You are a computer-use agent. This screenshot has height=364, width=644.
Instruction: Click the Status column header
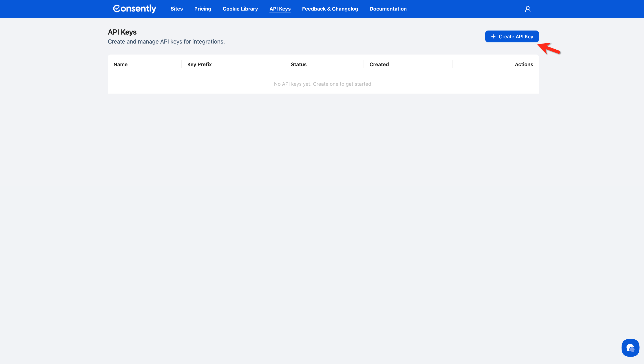click(299, 64)
